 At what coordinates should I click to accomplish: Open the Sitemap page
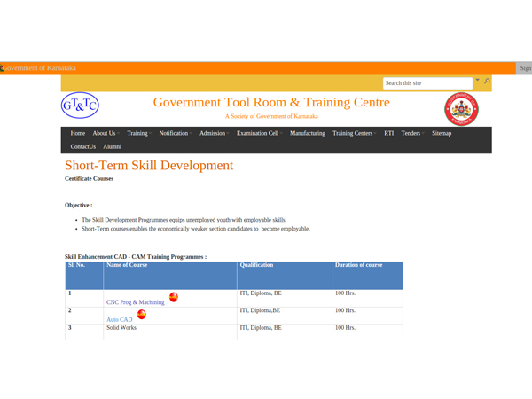(x=441, y=133)
